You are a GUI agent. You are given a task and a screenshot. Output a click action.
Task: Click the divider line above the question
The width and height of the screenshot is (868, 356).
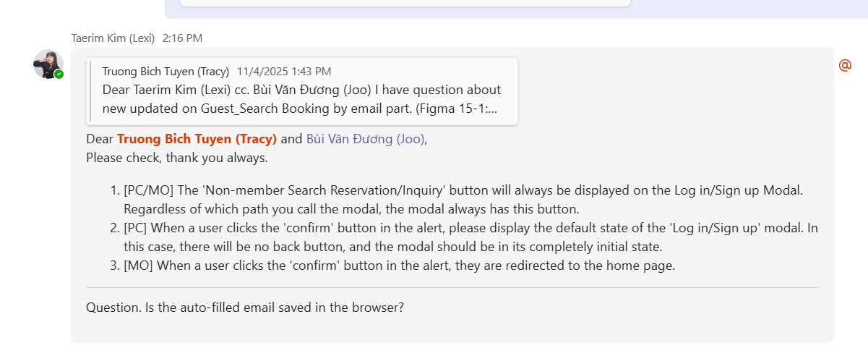point(452,287)
